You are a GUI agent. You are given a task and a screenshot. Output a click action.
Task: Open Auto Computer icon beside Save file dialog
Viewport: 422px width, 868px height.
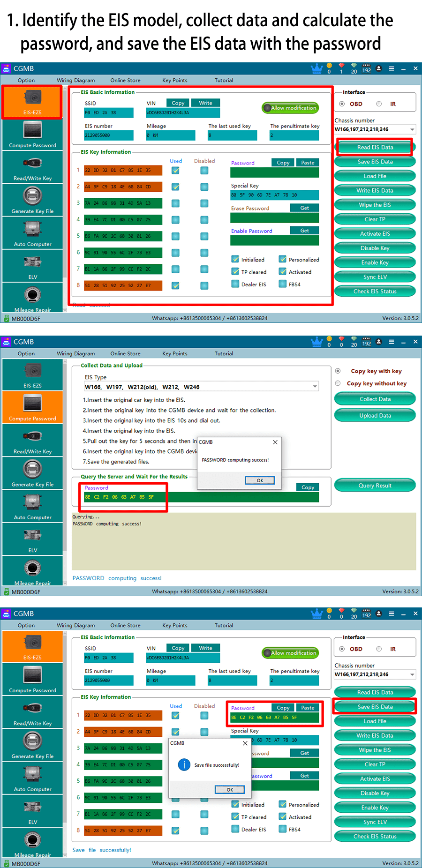pos(32,777)
